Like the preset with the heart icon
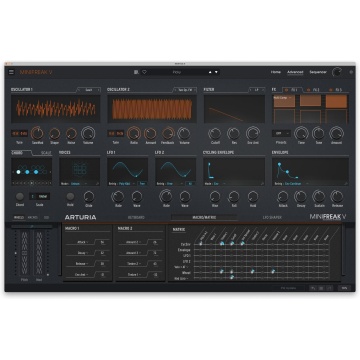Screen dimensions: 360x360 pyautogui.click(x=144, y=72)
